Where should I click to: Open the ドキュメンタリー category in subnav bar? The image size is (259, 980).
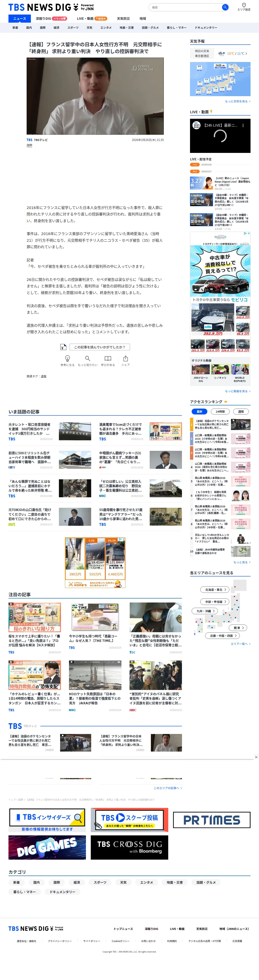coord(206,27)
